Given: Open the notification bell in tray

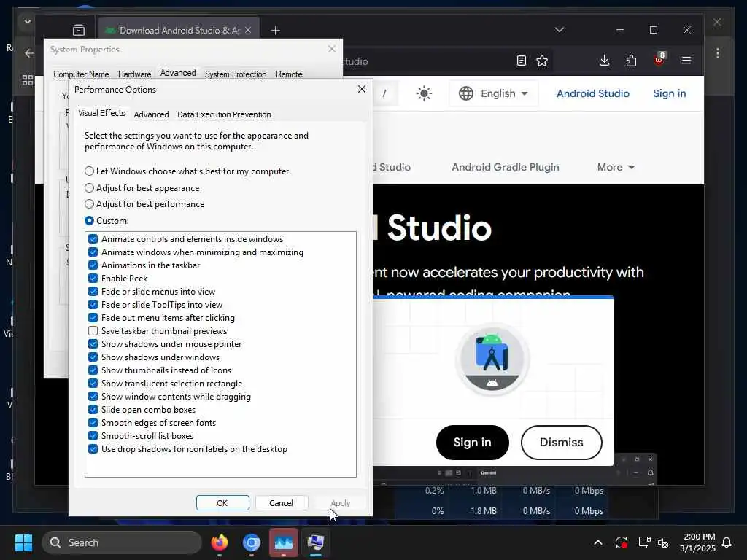Looking at the screenshot, I should pyautogui.click(x=727, y=542).
